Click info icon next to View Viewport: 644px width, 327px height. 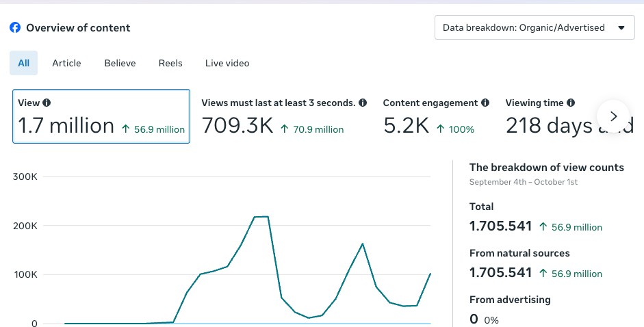(x=47, y=103)
